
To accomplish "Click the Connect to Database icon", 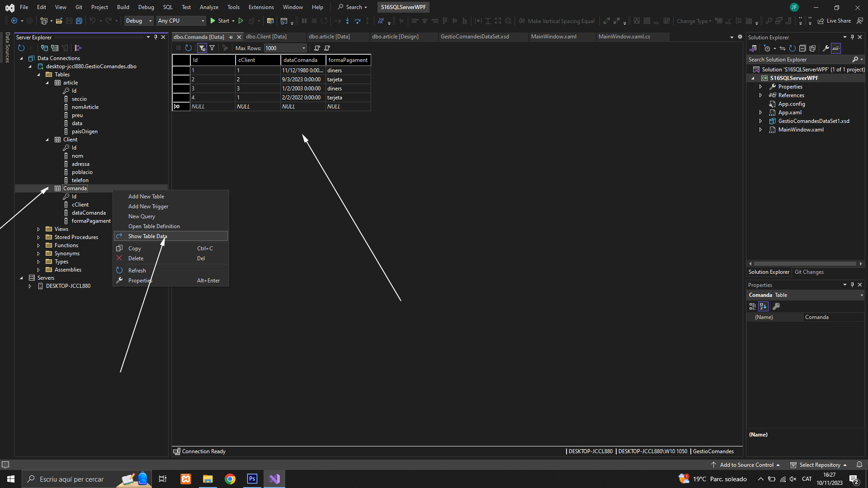I will click(x=44, y=48).
